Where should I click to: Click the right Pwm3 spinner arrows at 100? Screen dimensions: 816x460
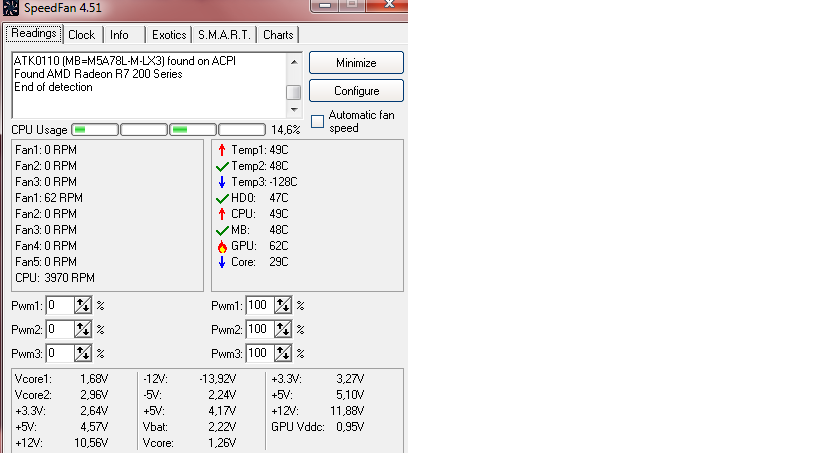283,353
